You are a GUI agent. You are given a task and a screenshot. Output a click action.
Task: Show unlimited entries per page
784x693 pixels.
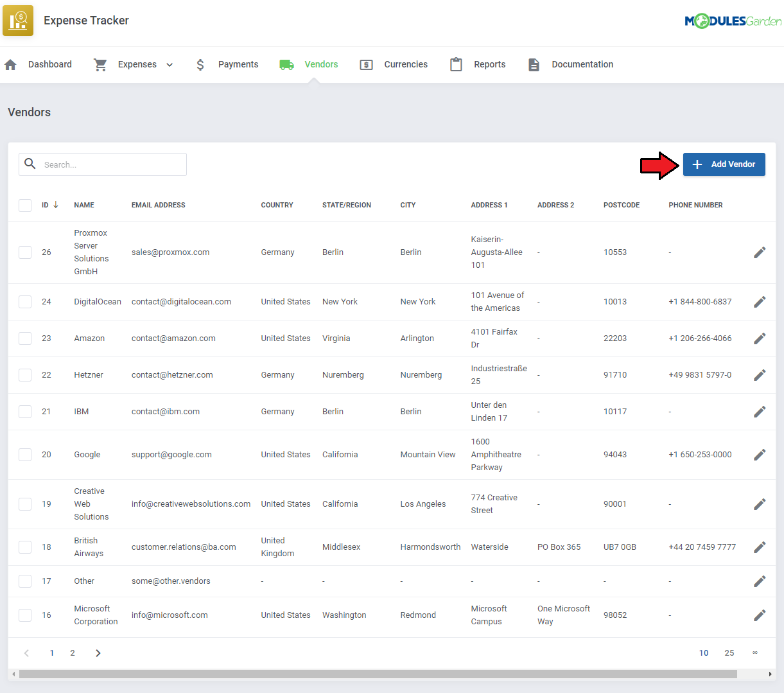pyautogui.click(x=755, y=653)
